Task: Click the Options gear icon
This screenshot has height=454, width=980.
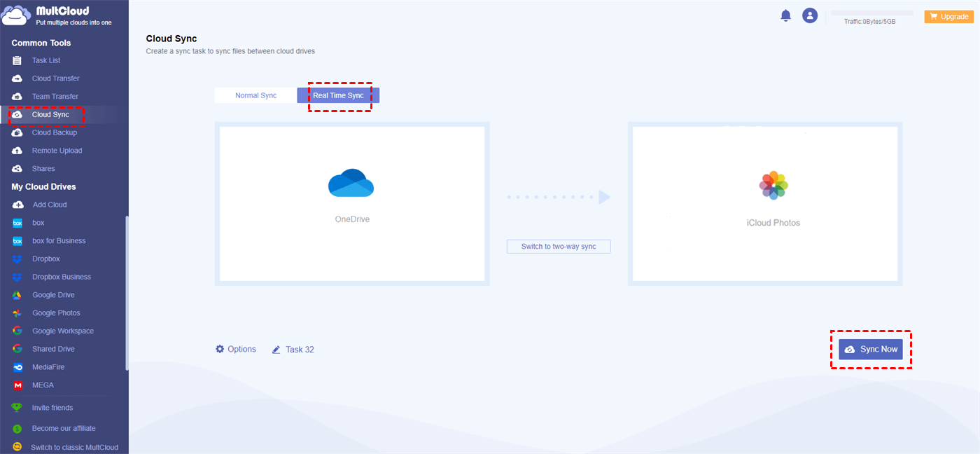Action: point(220,349)
